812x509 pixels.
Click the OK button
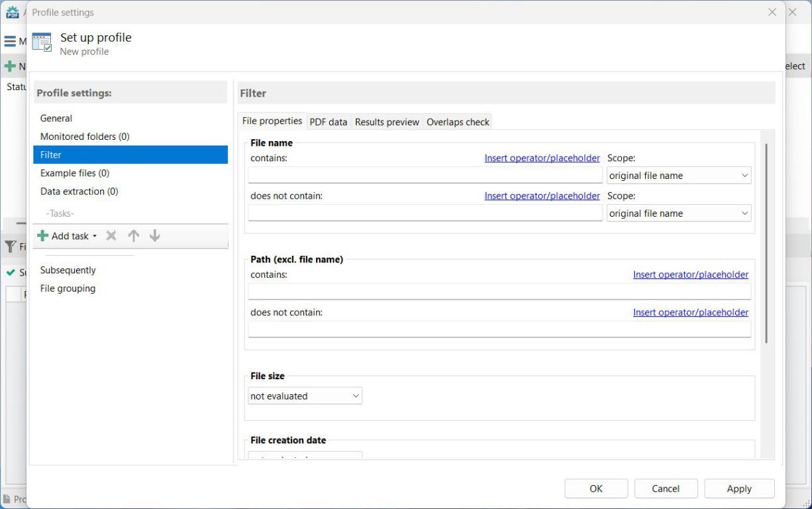point(595,488)
